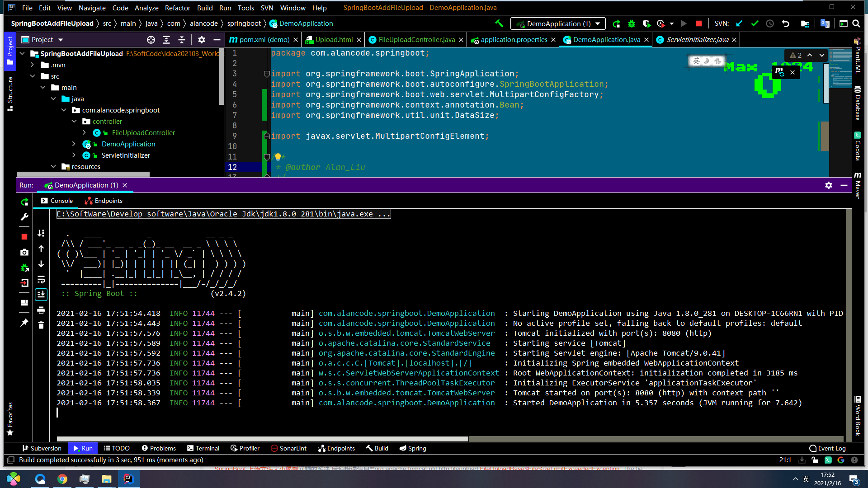Show SVN history clock icon
868x488 pixels.
coord(770,23)
